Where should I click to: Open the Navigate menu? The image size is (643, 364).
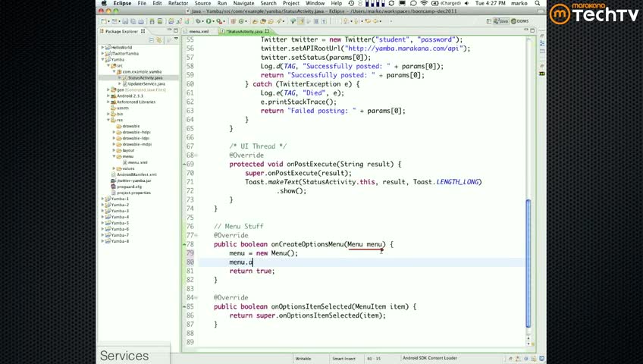(x=243, y=3)
